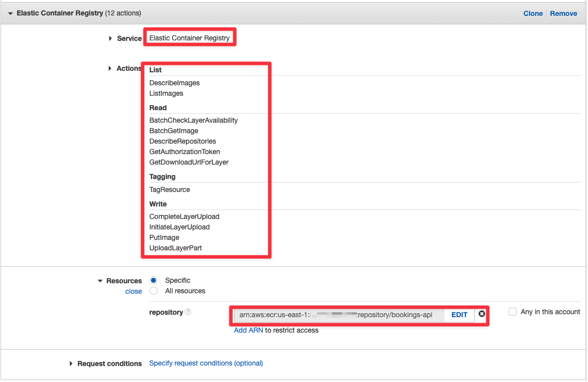
Task: Click the repository ARN field
Action: click(339, 315)
